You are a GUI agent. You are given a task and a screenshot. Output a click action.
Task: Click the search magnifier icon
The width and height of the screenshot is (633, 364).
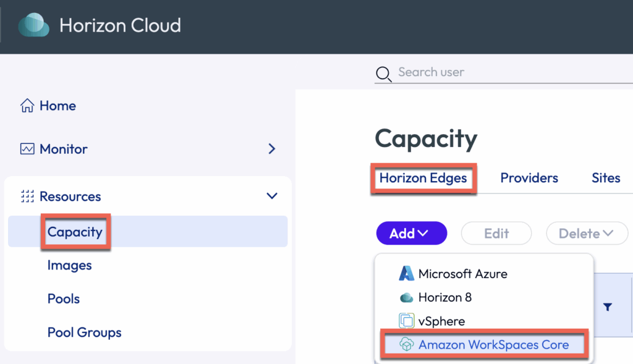[384, 75]
